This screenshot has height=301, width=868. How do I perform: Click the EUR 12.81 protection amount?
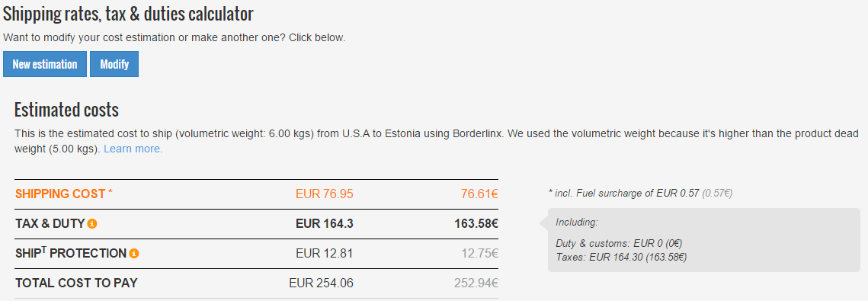click(325, 254)
